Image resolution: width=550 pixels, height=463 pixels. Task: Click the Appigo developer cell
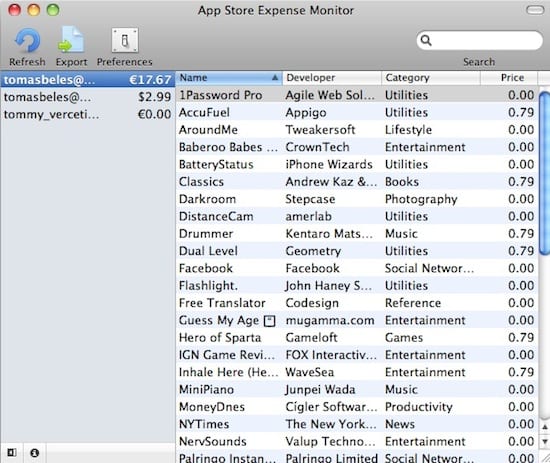click(x=306, y=113)
